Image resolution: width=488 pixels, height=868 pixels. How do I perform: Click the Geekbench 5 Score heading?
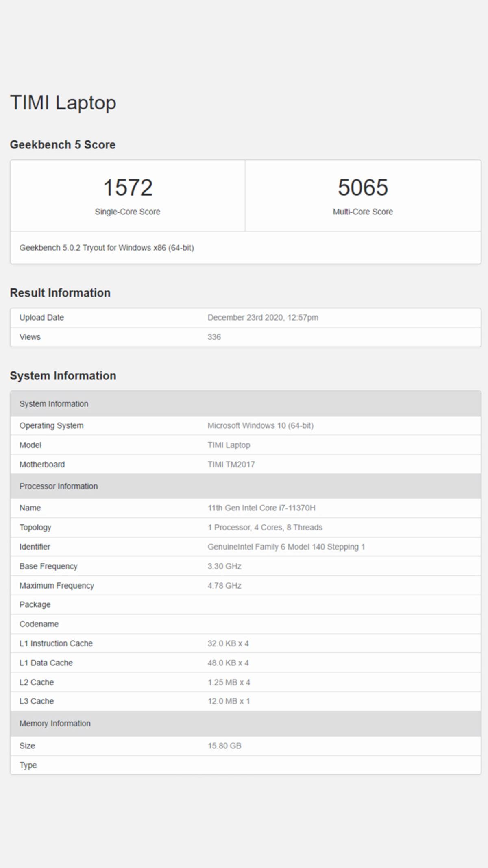(63, 145)
